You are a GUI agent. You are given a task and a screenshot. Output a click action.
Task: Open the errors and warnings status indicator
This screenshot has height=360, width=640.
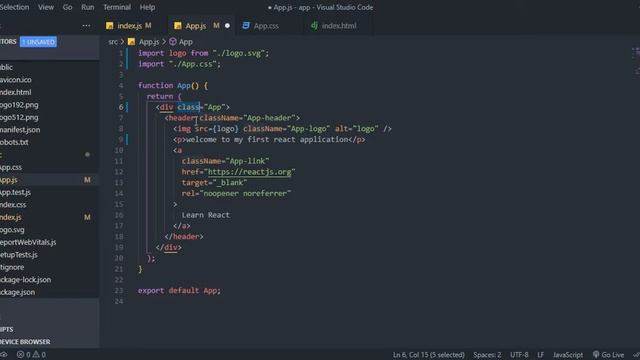pyautogui.click(x=31, y=355)
